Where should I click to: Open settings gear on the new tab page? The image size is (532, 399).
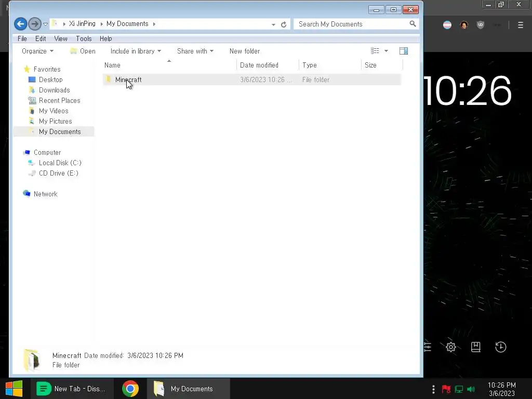point(451,347)
